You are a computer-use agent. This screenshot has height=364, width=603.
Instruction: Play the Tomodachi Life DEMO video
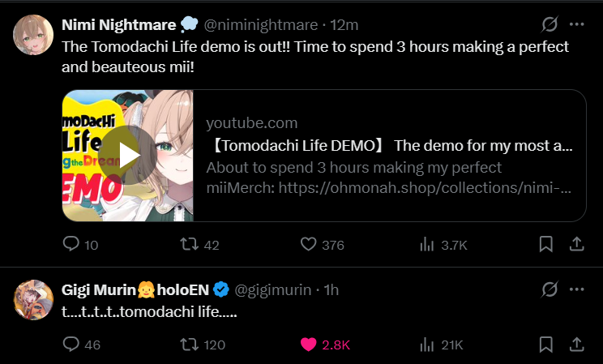[x=128, y=155]
